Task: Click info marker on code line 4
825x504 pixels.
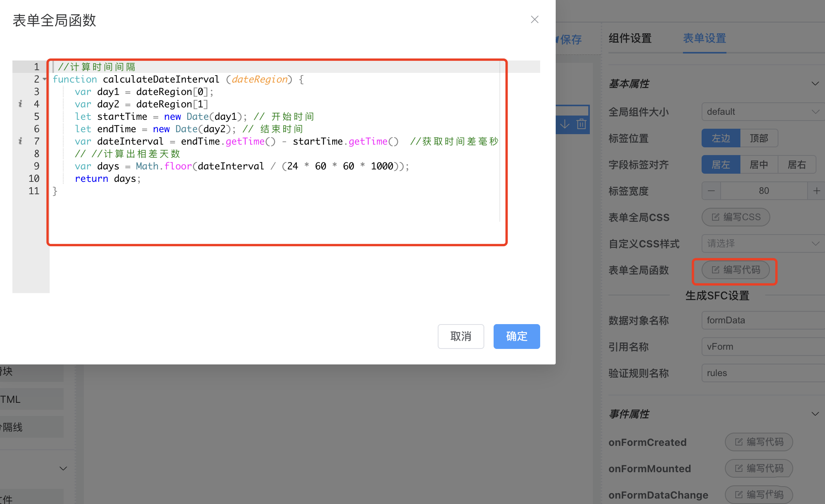Action: pos(20,104)
